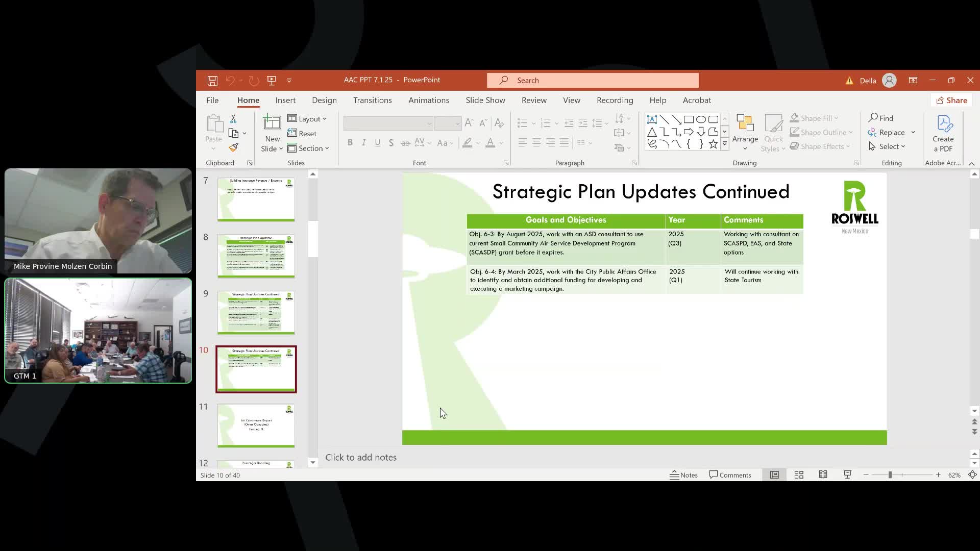Switch to Reading View icon
This screenshot has height=551, width=980.
coord(823,475)
